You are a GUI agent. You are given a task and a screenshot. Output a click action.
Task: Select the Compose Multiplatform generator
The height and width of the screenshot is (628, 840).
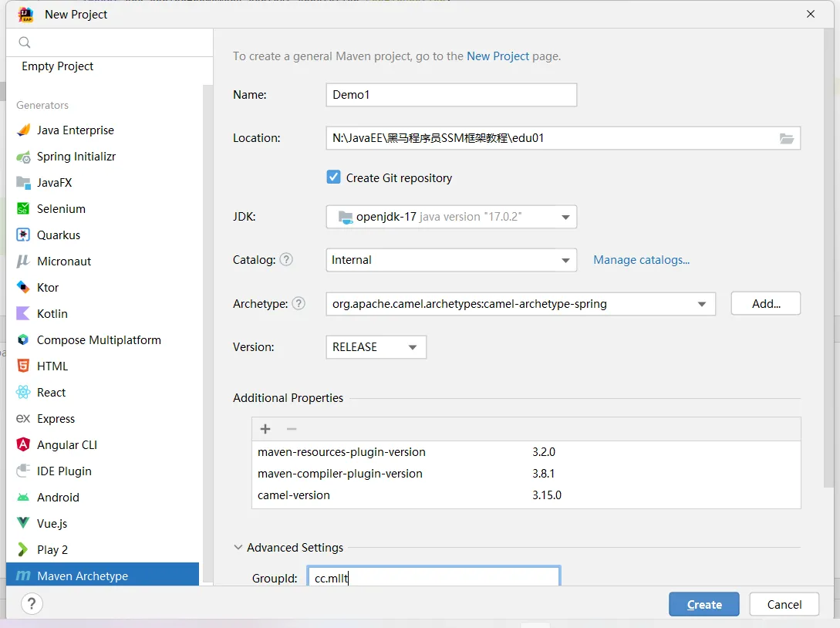click(x=104, y=339)
